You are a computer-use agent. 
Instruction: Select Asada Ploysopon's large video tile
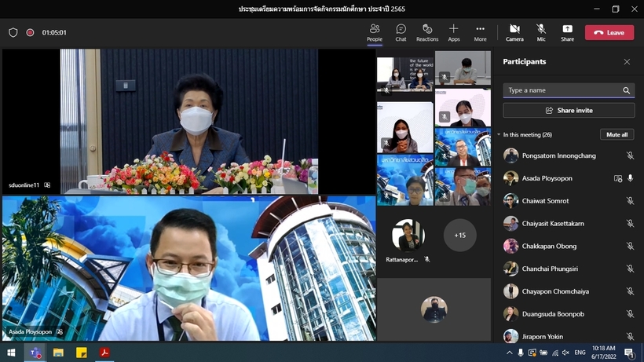pyautogui.click(x=189, y=269)
